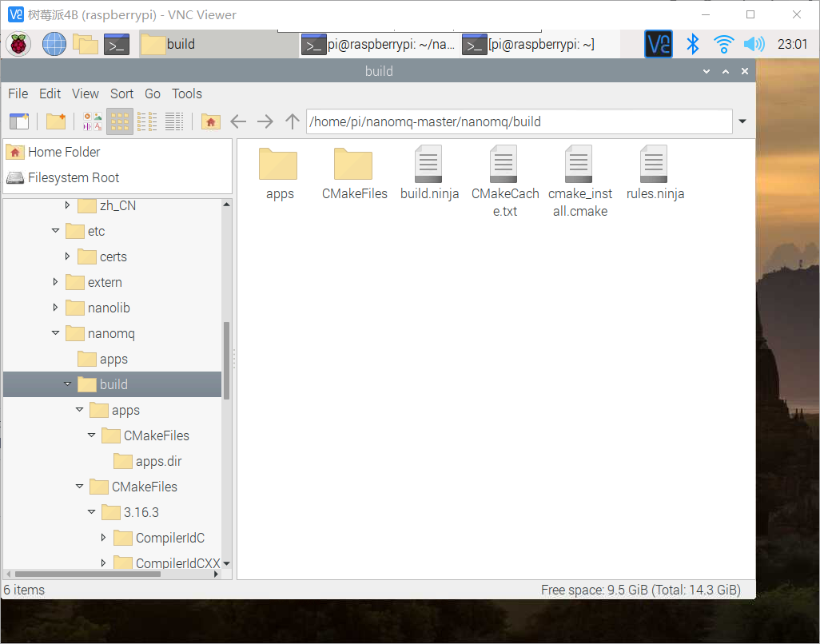Launch terminal from the taskbar icon
Image resolution: width=820 pixels, height=644 pixels.
pos(117,45)
